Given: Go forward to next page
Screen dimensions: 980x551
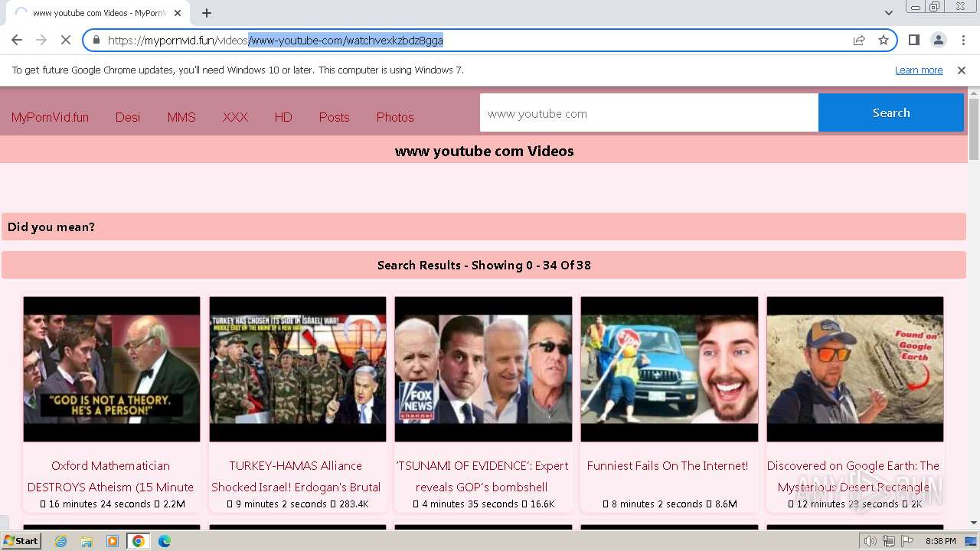Looking at the screenshot, I should 41,40.
